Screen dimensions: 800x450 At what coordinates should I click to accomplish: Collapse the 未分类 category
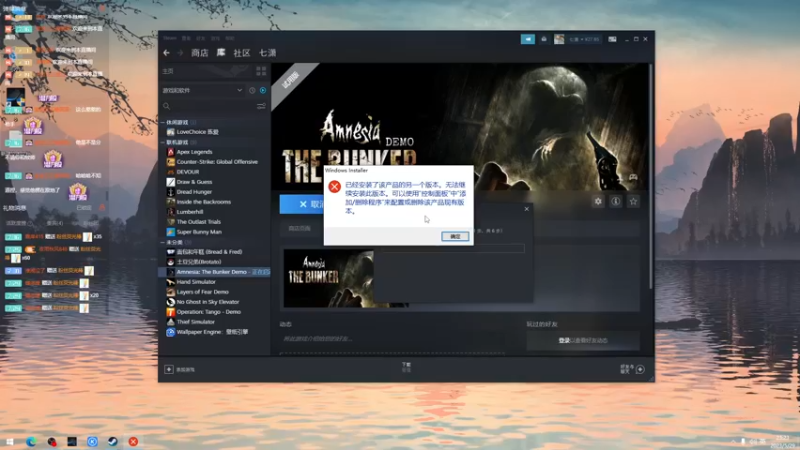(163, 242)
